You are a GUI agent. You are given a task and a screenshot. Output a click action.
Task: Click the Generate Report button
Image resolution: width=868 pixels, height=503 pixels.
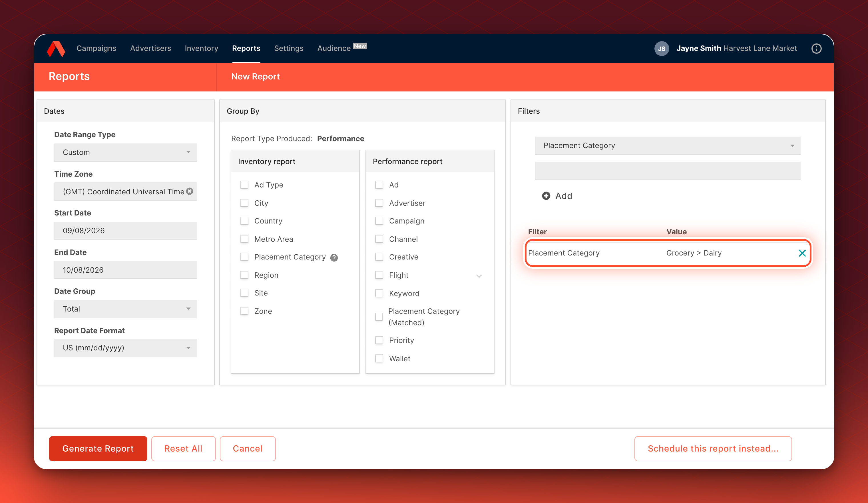98,448
